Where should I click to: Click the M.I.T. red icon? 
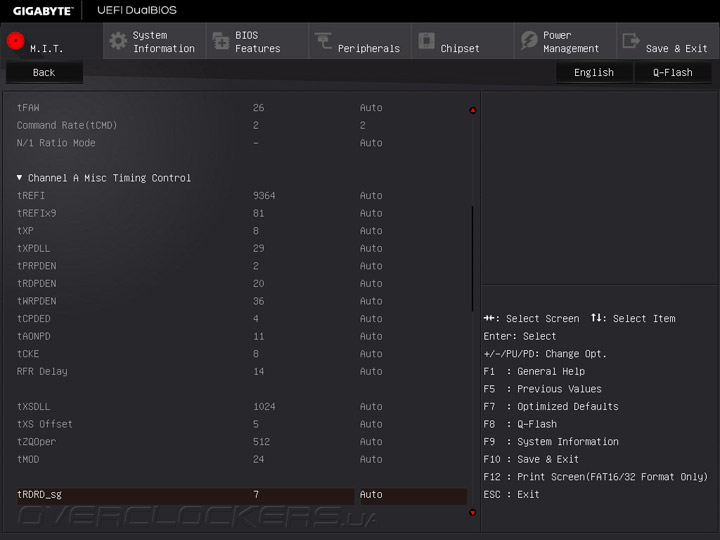pos(15,42)
